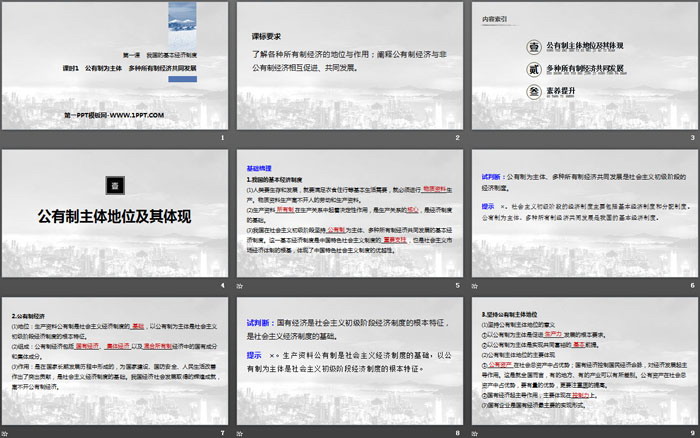Select slide 9 thumbnail headed 3.坚持公有制主体地位
This screenshot has height=438, width=700.
click(x=585, y=361)
